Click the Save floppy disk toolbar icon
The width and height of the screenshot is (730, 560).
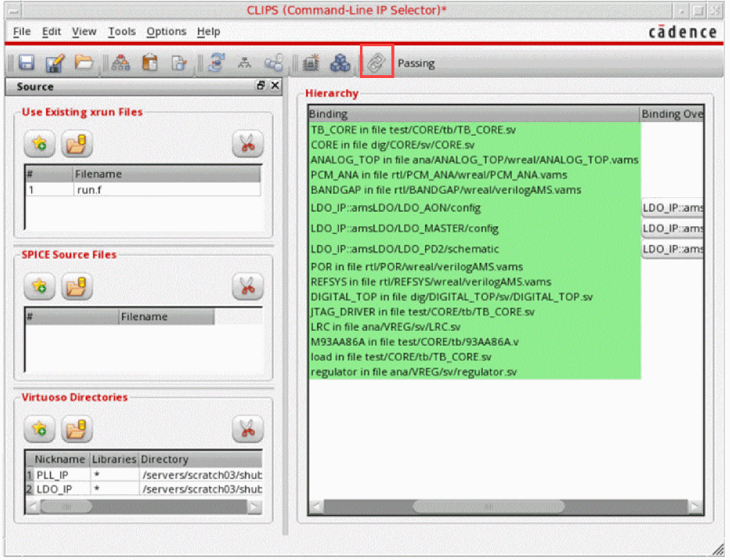pyautogui.click(x=27, y=63)
